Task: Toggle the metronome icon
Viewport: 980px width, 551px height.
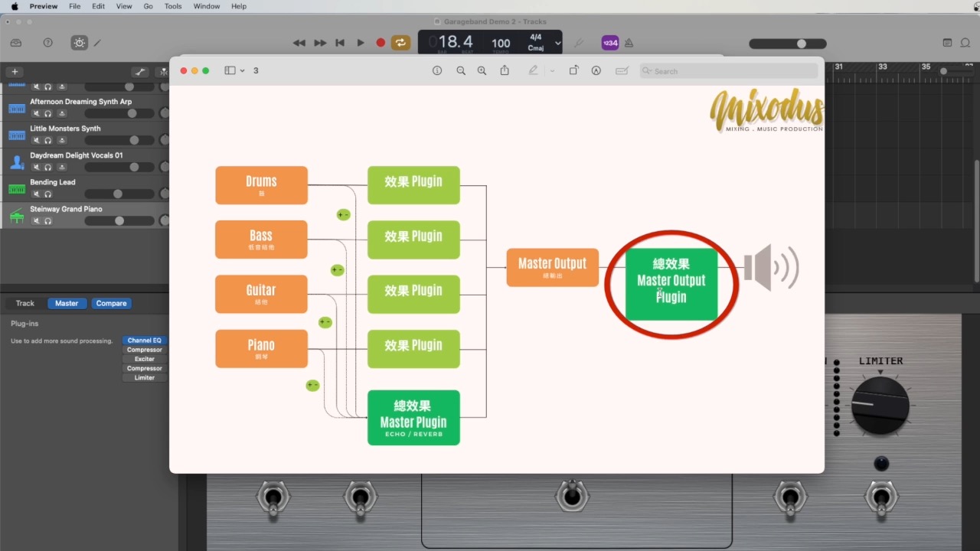Action: [x=629, y=43]
